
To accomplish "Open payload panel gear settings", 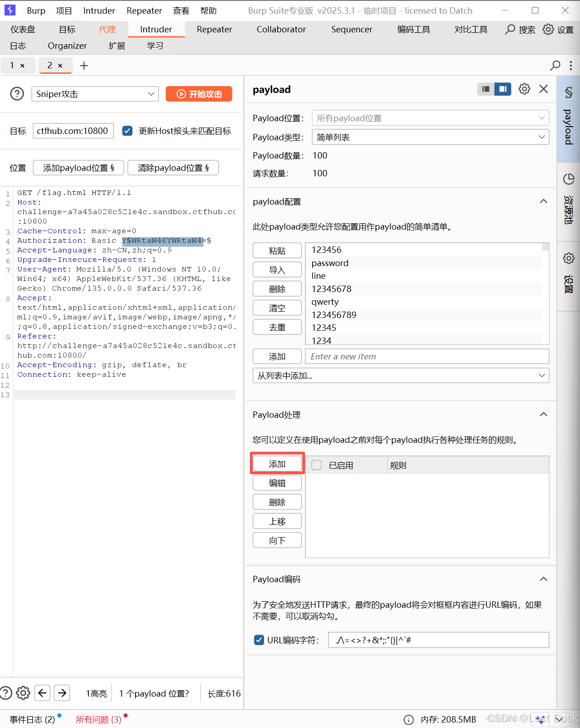I will point(524,89).
